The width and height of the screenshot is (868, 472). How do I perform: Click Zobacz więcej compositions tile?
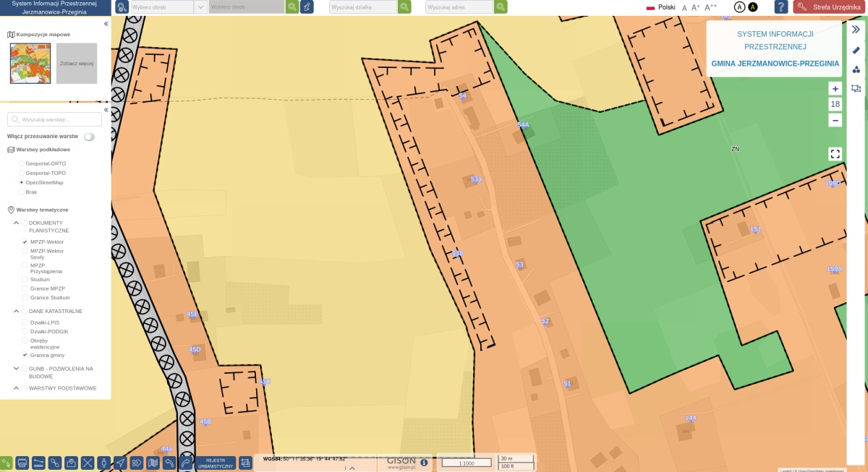[77, 64]
